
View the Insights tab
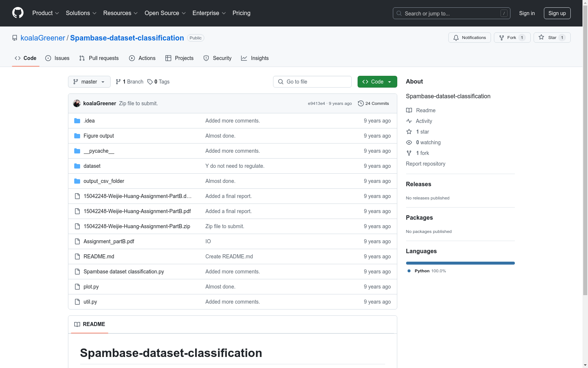(255, 58)
